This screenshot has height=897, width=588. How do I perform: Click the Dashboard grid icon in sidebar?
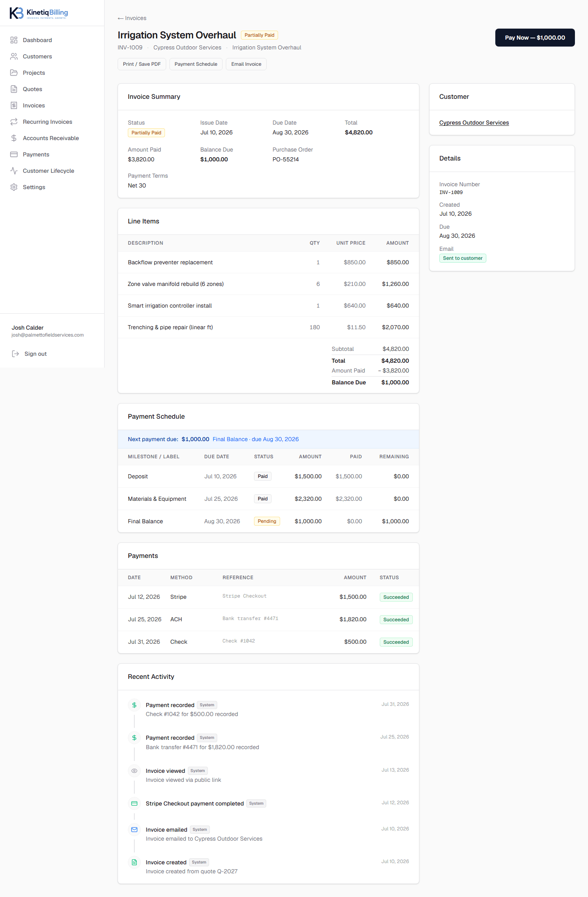(14, 40)
